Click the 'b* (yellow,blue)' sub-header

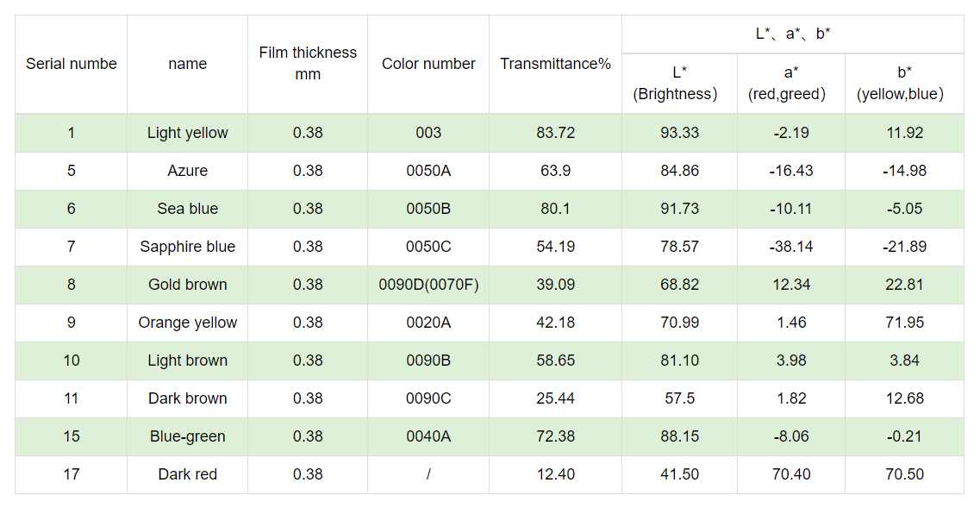pos(904,83)
